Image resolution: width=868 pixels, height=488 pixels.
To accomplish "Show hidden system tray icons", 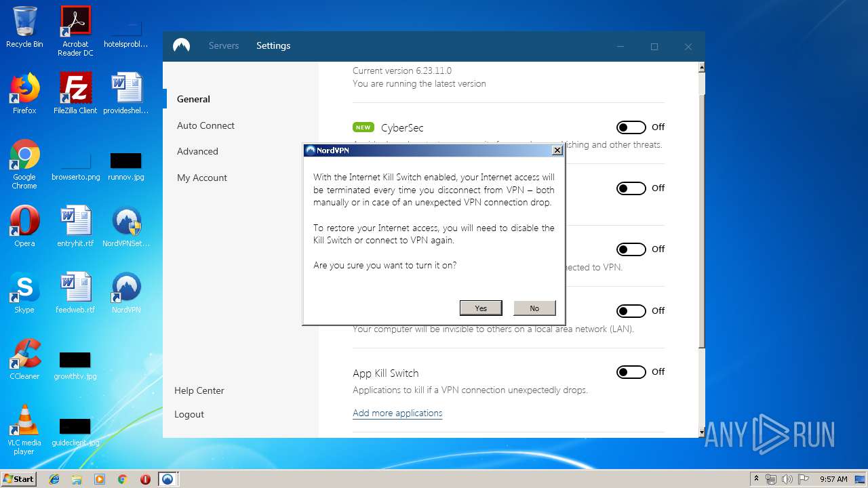I will [756, 479].
